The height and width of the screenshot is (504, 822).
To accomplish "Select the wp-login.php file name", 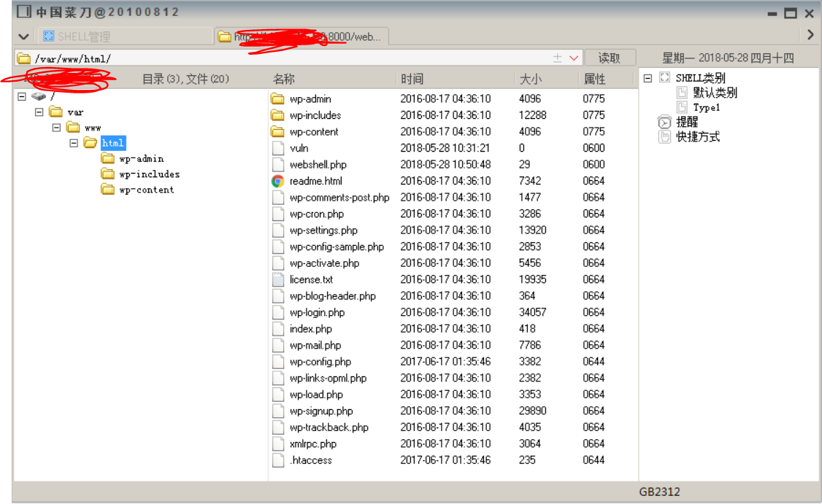I will pos(317,313).
